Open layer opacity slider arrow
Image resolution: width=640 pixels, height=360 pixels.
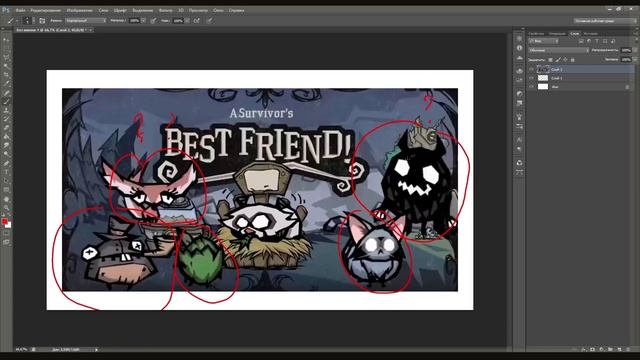tap(635, 50)
